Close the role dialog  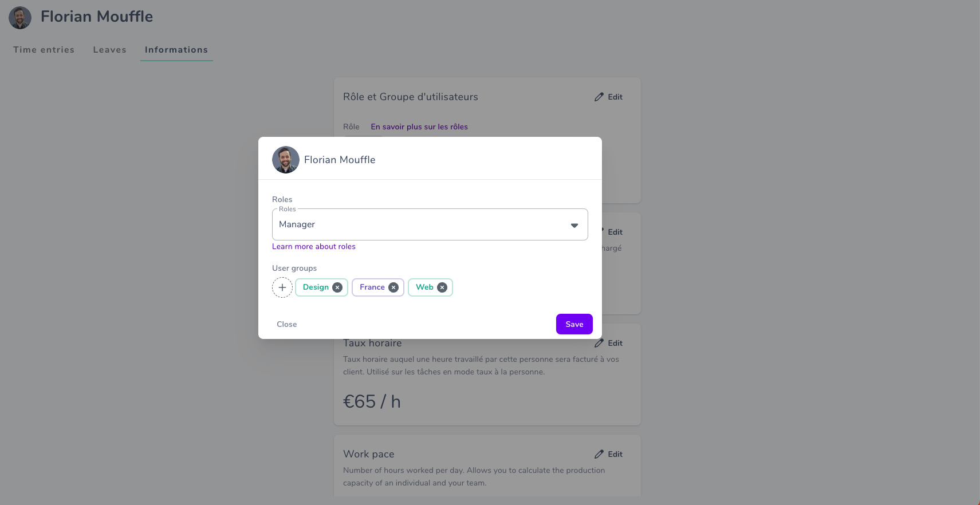pyautogui.click(x=287, y=324)
